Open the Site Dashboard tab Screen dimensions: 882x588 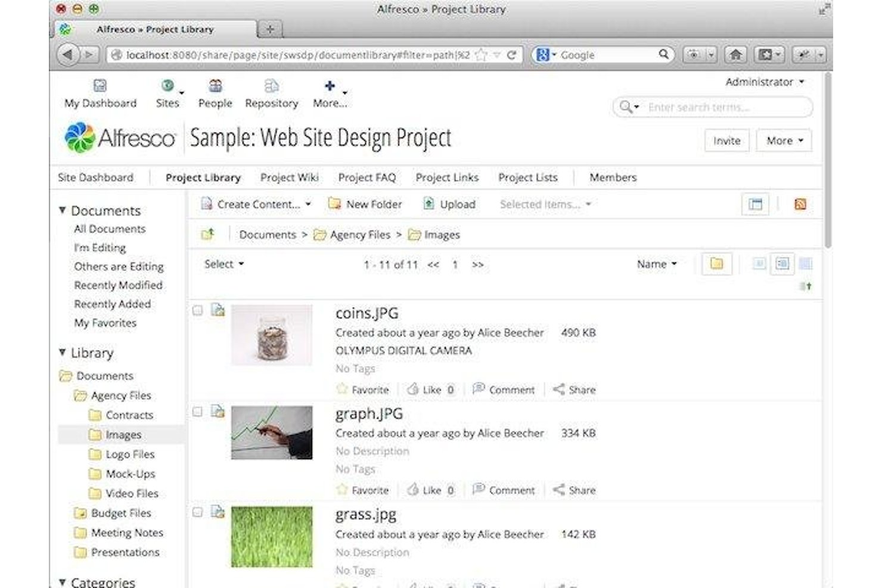point(95,178)
